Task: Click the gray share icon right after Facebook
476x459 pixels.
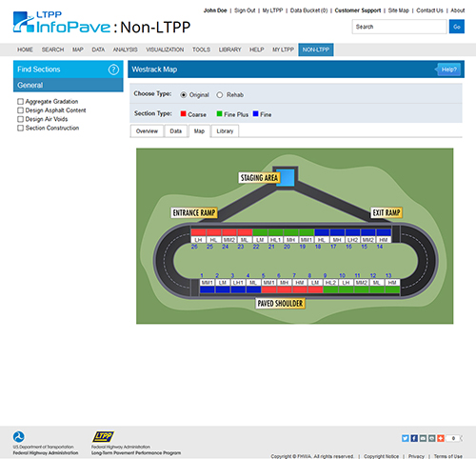Action: 423,438
